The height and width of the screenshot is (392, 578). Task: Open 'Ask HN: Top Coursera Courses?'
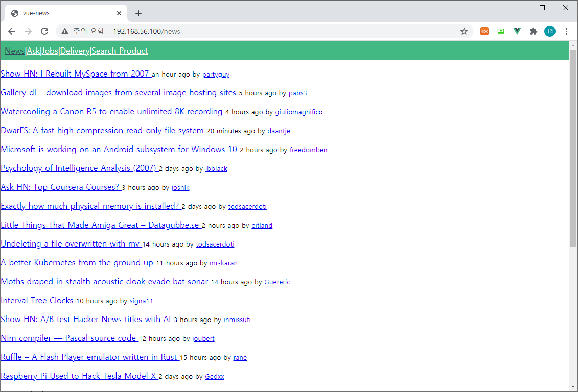[61, 187]
